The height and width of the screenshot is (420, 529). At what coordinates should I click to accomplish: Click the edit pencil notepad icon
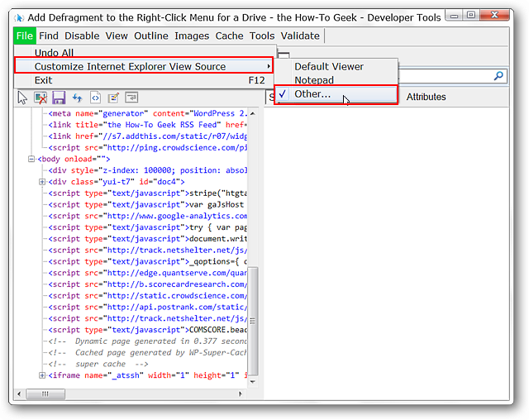tap(113, 98)
